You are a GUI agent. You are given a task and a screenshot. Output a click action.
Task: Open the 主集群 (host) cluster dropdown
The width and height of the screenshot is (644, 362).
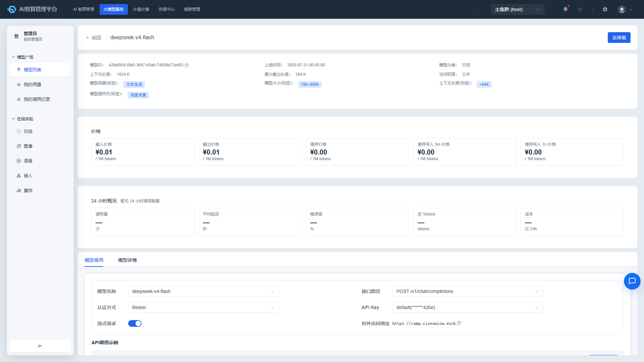pos(518,9)
